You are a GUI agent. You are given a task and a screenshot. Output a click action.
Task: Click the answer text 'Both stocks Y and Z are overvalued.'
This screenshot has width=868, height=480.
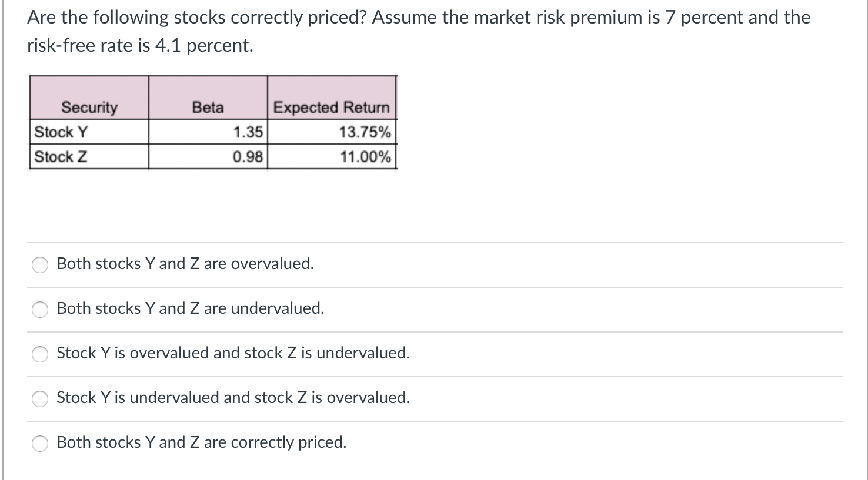tap(185, 264)
